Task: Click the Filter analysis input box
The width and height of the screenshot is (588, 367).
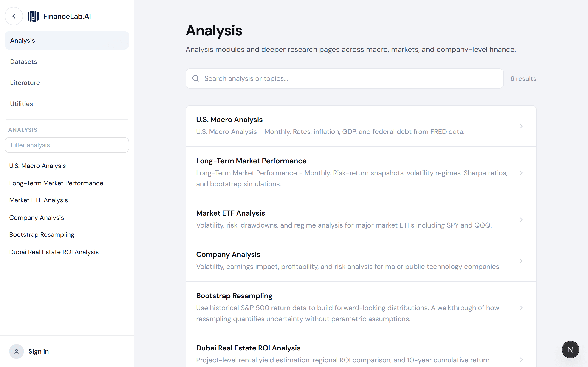Action: pos(67,145)
